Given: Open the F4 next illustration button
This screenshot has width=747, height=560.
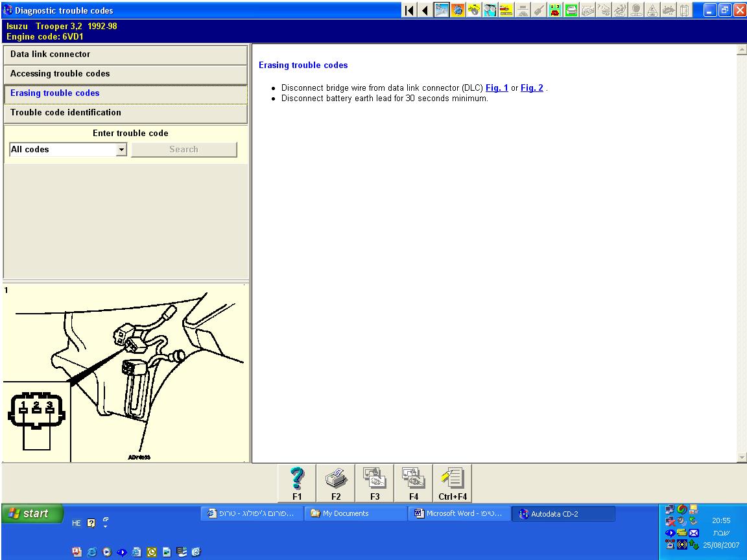Looking at the screenshot, I should point(414,483).
